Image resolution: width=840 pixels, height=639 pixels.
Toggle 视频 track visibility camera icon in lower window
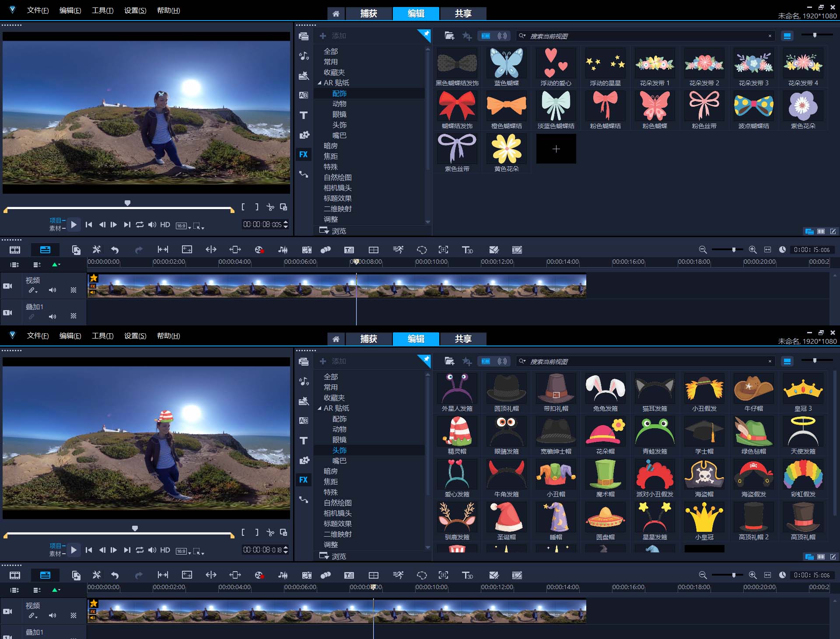click(x=7, y=611)
